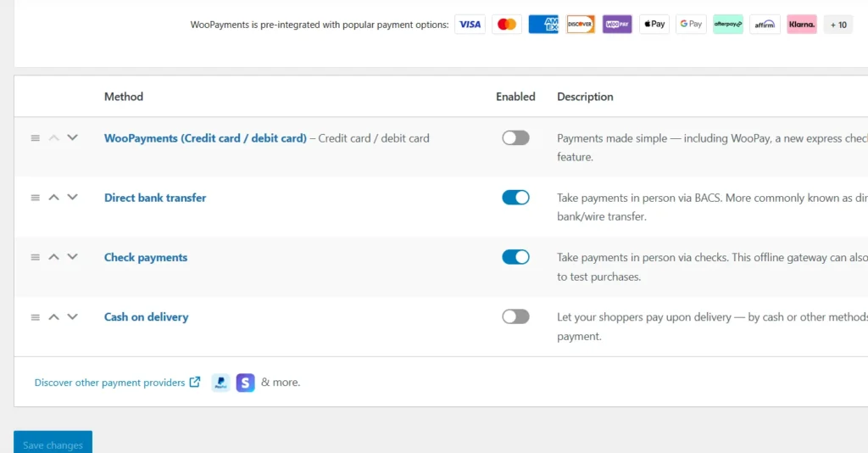Click the Affirm logo
868x453 pixels.
point(765,25)
